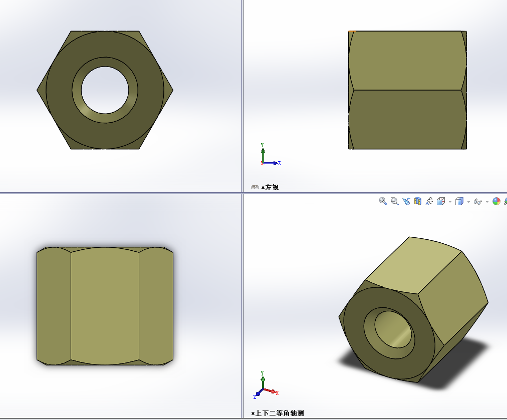Click the Previous View icon
This screenshot has height=420, width=507.
(406, 202)
